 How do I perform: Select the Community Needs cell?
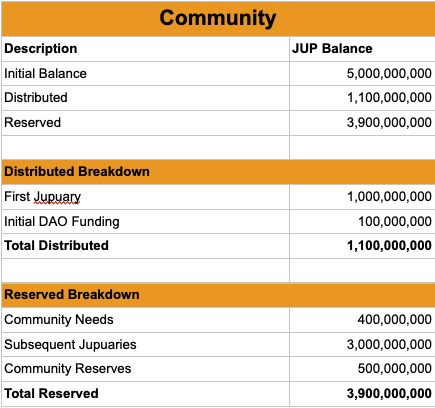(x=145, y=320)
